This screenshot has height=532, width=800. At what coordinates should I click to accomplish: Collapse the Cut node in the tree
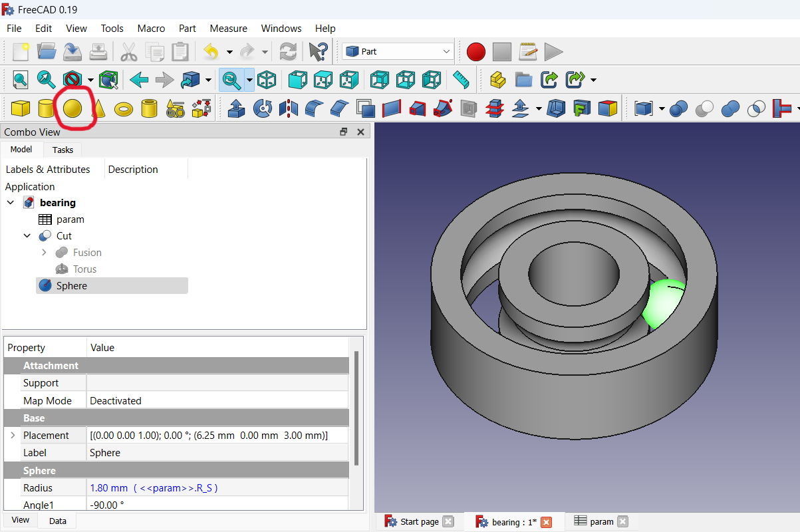[x=27, y=235]
